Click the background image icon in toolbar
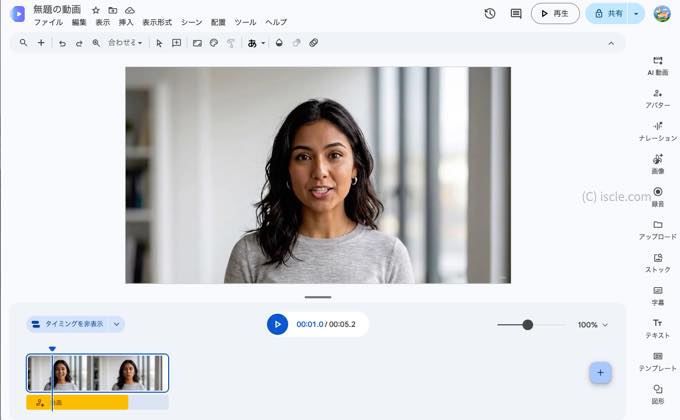The height and width of the screenshot is (420, 680). tap(197, 43)
